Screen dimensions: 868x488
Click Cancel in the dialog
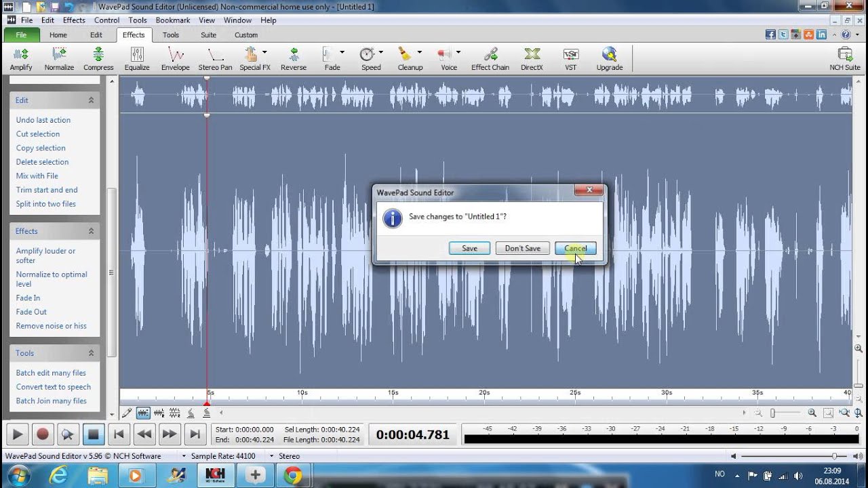(x=576, y=248)
